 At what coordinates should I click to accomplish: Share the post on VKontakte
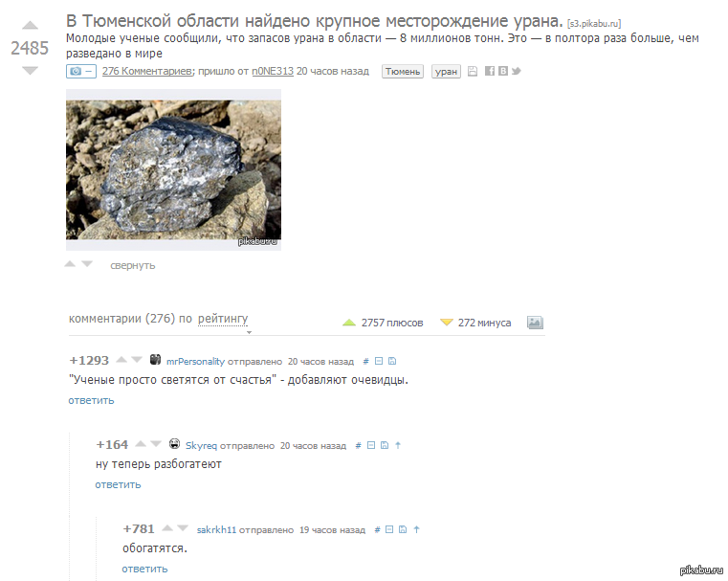(x=503, y=71)
